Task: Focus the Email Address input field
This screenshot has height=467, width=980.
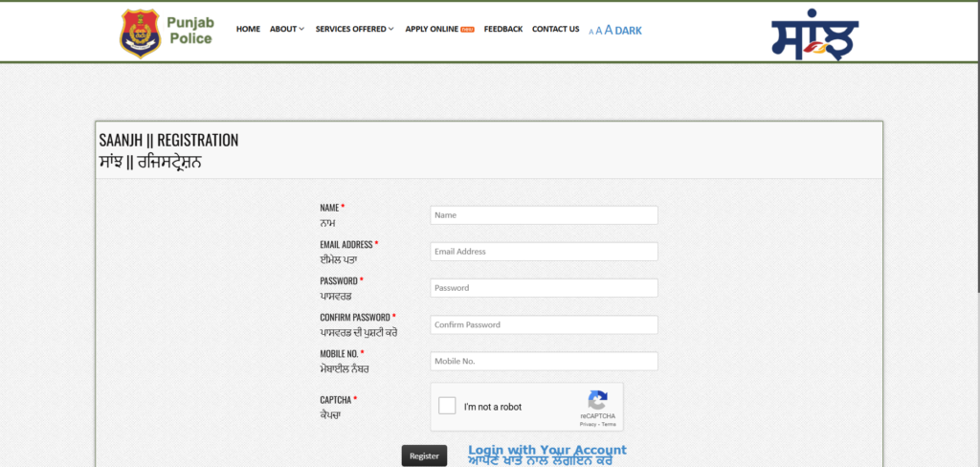Action: pyautogui.click(x=544, y=252)
